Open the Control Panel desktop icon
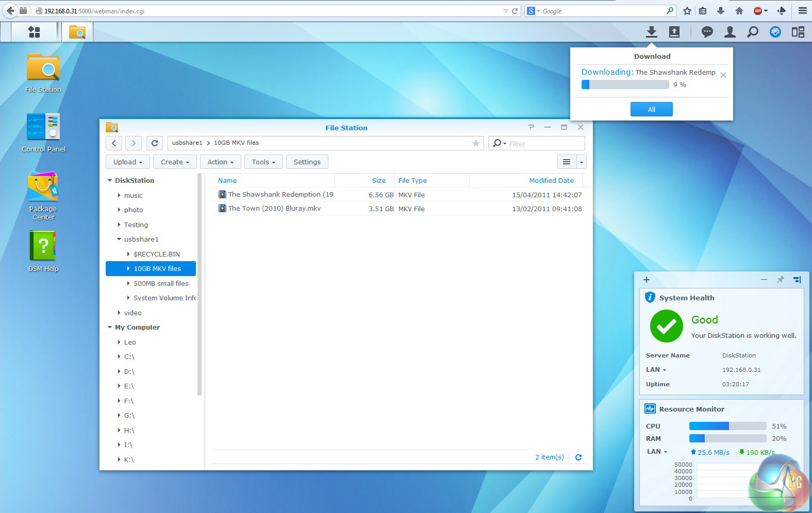The height and width of the screenshot is (513, 812). pos(43,127)
